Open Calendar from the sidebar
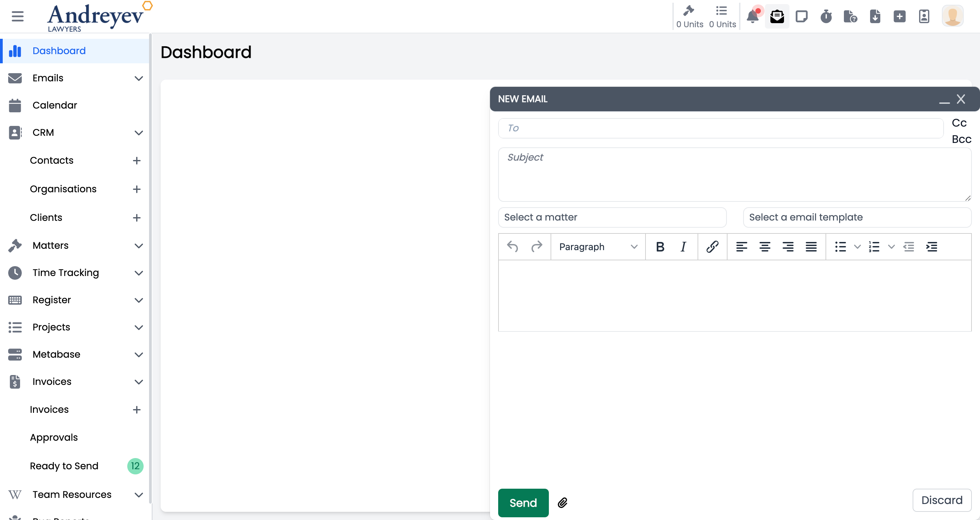Viewport: 980px width, 520px height. click(x=55, y=105)
